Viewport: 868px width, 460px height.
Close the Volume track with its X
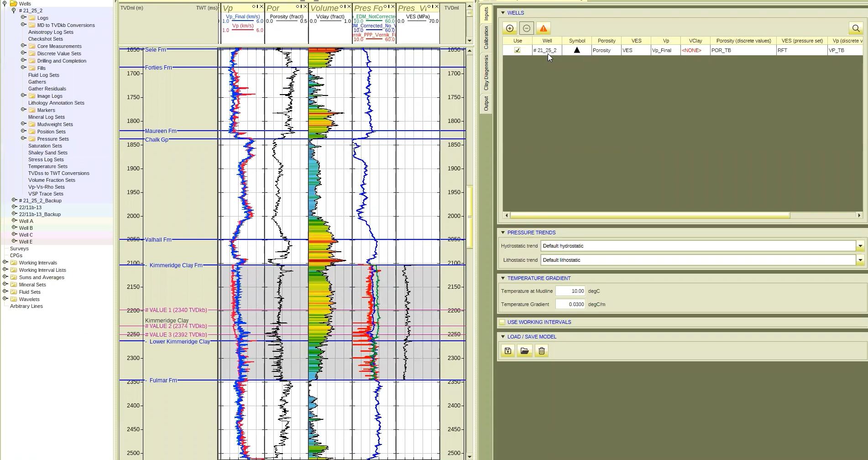[349, 6]
